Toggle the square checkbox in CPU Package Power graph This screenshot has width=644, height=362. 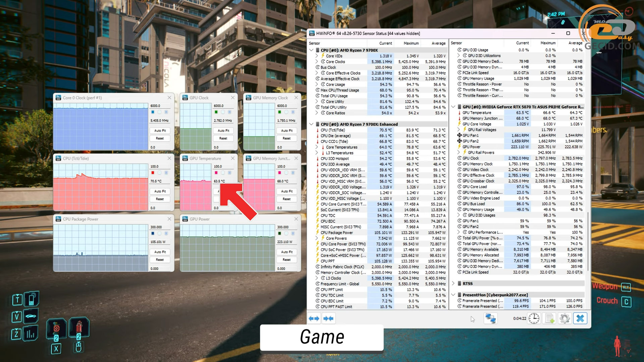pyautogui.click(x=166, y=233)
